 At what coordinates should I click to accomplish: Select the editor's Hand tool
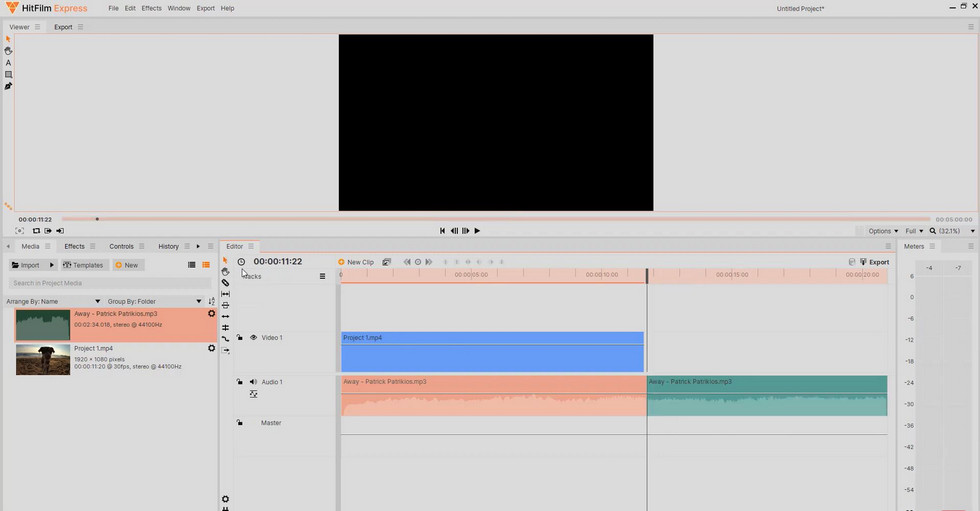(x=225, y=271)
